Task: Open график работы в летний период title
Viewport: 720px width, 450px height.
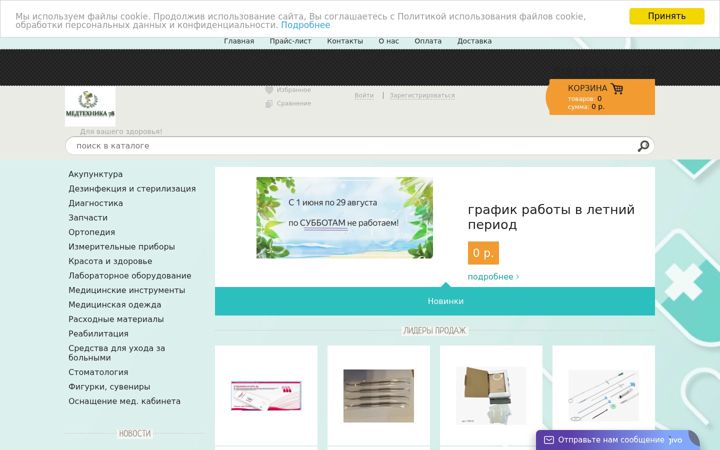Action: pyautogui.click(x=551, y=217)
